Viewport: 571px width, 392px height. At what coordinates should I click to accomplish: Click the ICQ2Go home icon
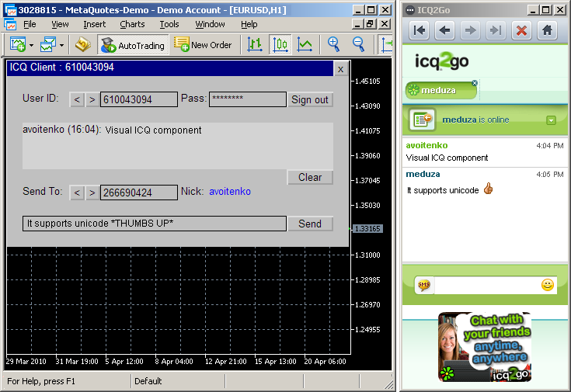(x=547, y=30)
